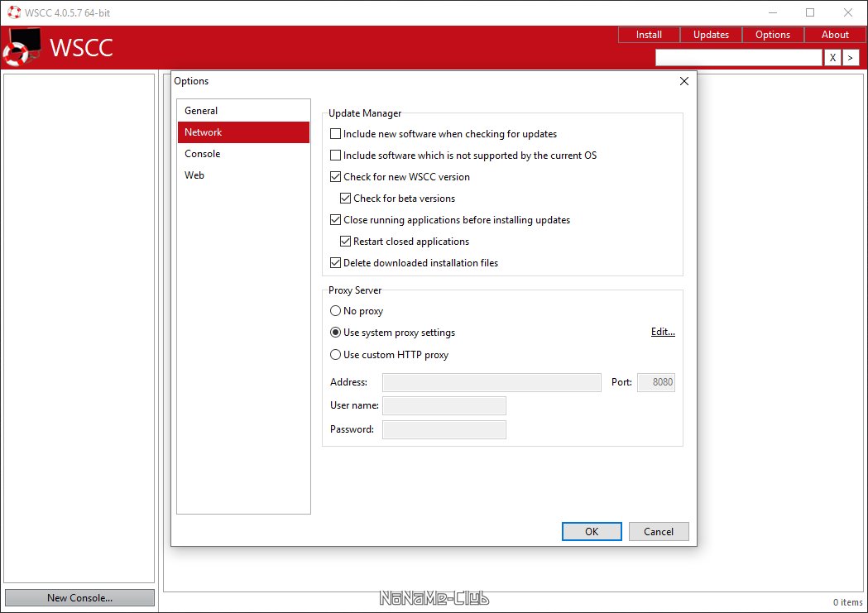Image resolution: width=868 pixels, height=613 pixels.
Task: Select the Web options category
Action: (x=194, y=175)
